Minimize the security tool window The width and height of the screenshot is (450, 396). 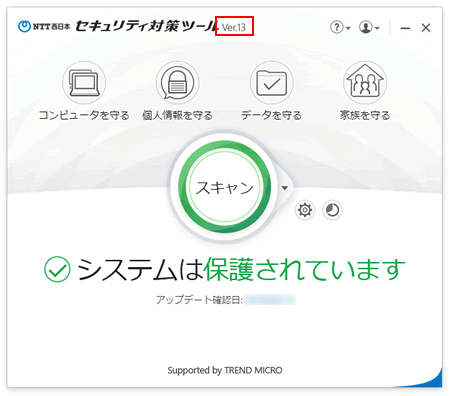(x=405, y=28)
